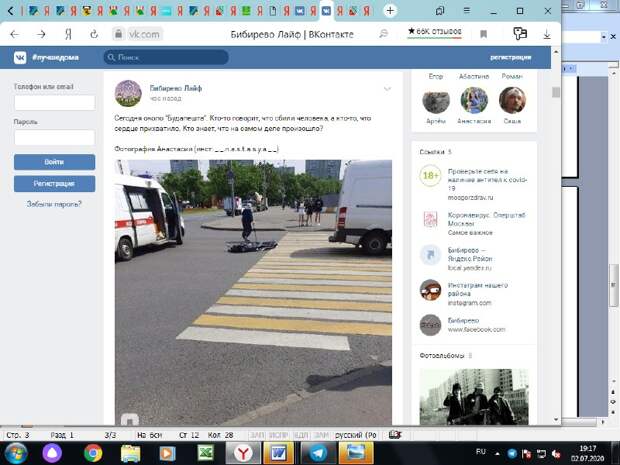This screenshot has height=465, width=620.
Task: Open the media player taskbar icon
Action: point(167,454)
